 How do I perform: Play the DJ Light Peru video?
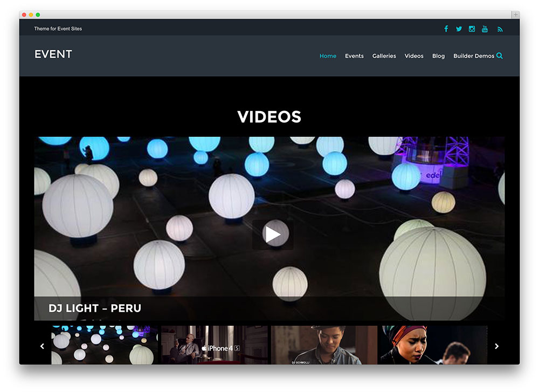pyautogui.click(x=273, y=235)
